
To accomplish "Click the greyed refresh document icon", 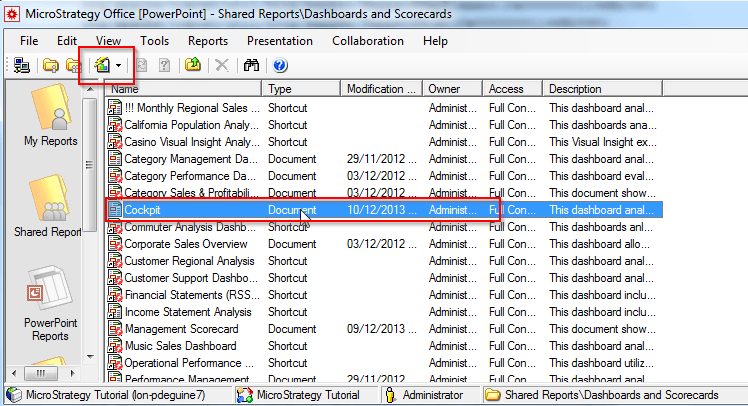I will [141, 65].
